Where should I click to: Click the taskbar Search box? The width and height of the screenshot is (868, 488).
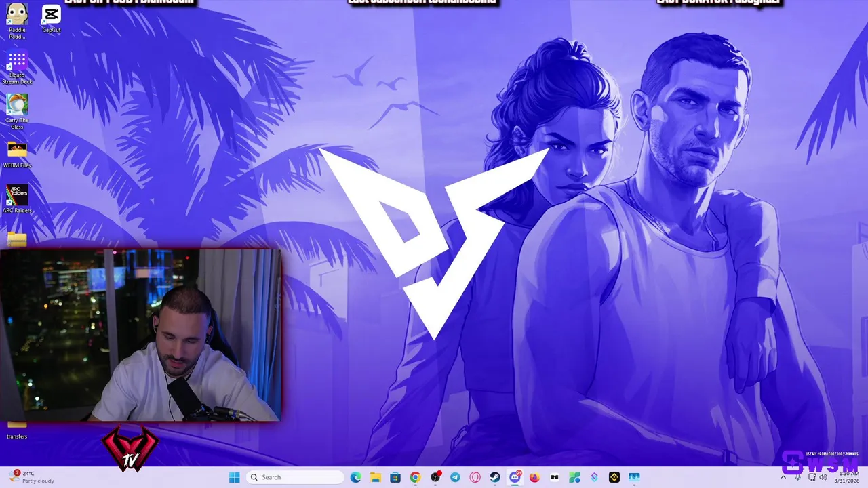pyautogui.click(x=294, y=477)
